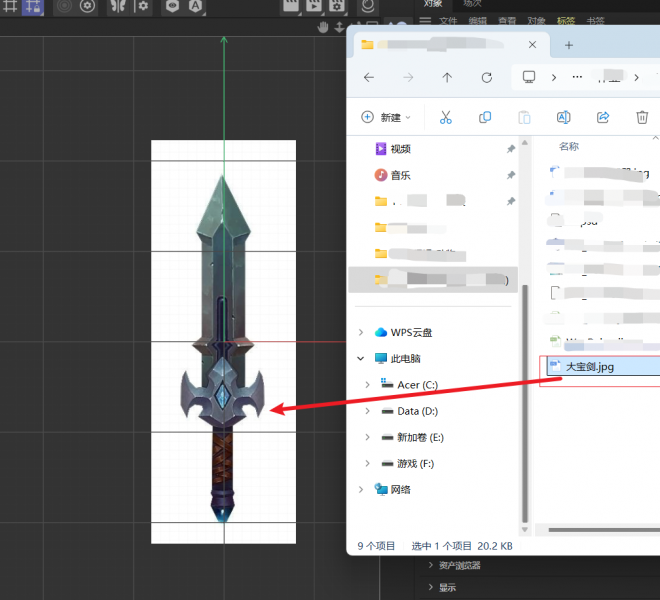Click the hexagon eye viewport filter icon
This screenshot has width=660, height=600.
tap(172, 6)
